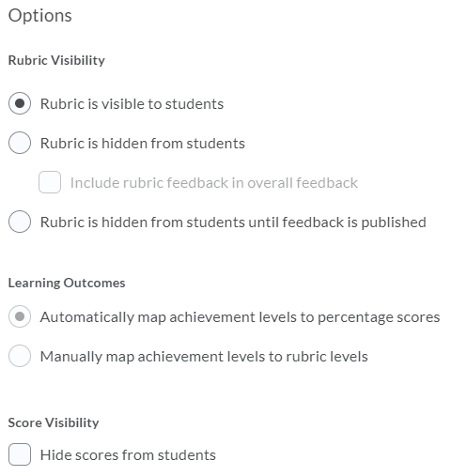The height and width of the screenshot is (476, 467).
Task: Choose the 'Rubric is hidden from students' radio button
Action: click(20, 143)
